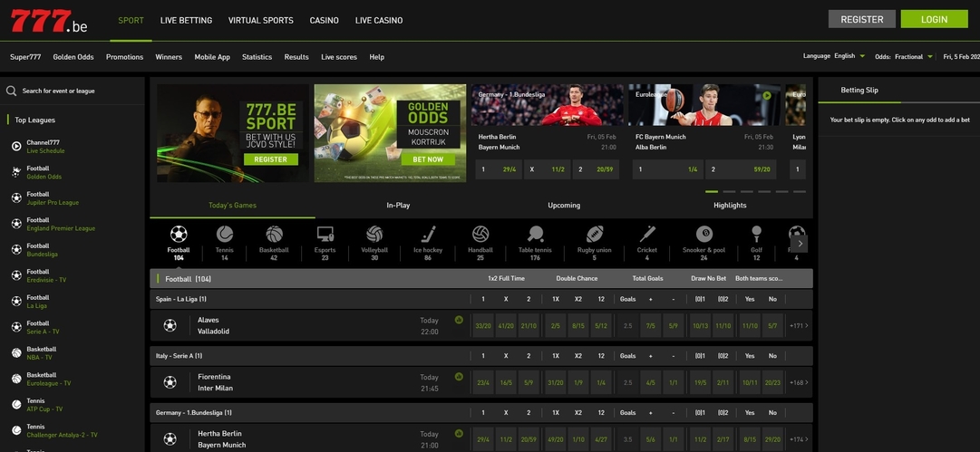Expand +168 more markets for Fiorentina
Viewport: 980px width, 452px height.
(x=799, y=382)
